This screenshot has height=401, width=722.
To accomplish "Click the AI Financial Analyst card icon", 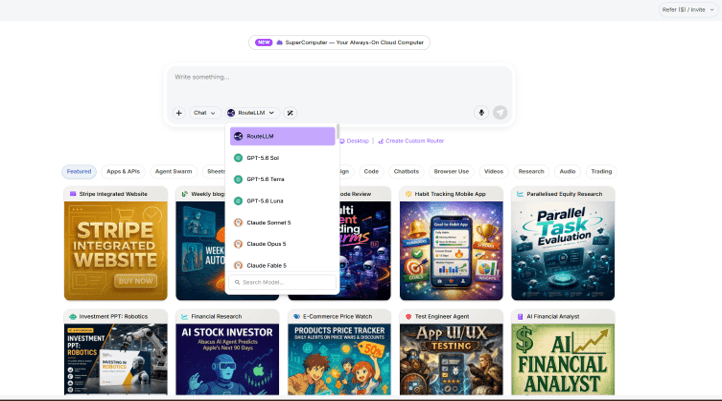I will pyautogui.click(x=520, y=316).
